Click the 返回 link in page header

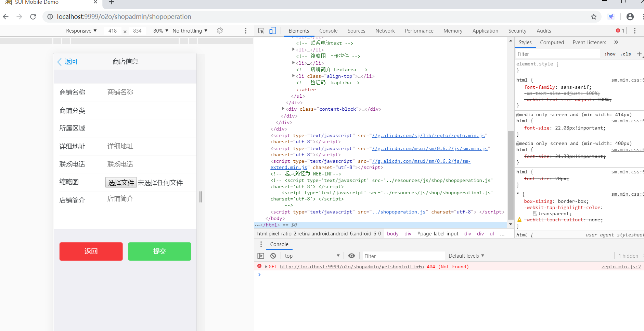click(x=67, y=61)
